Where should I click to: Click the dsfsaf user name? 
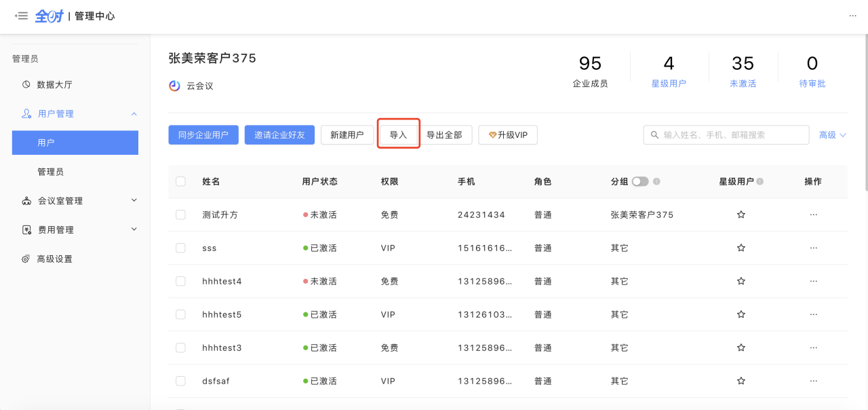click(216, 381)
